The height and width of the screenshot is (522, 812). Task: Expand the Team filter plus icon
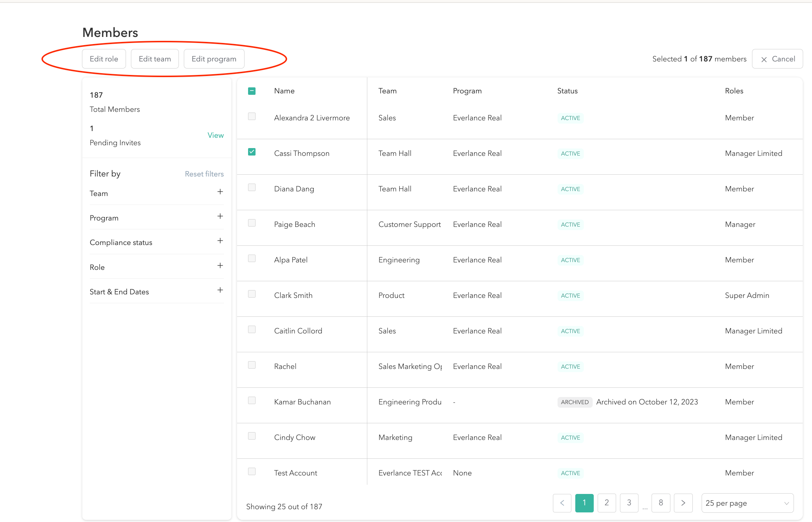[220, 192]
